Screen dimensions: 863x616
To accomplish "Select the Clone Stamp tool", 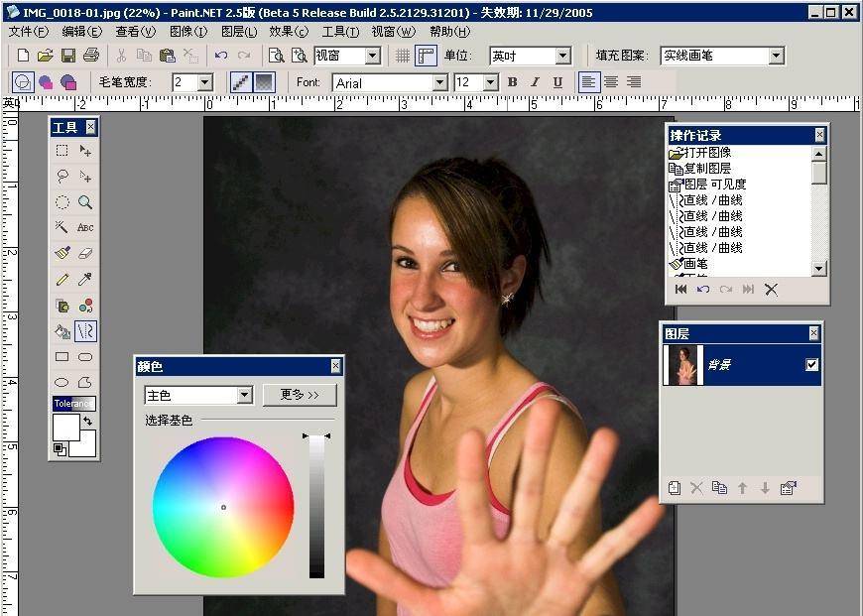I will [62, 306].
